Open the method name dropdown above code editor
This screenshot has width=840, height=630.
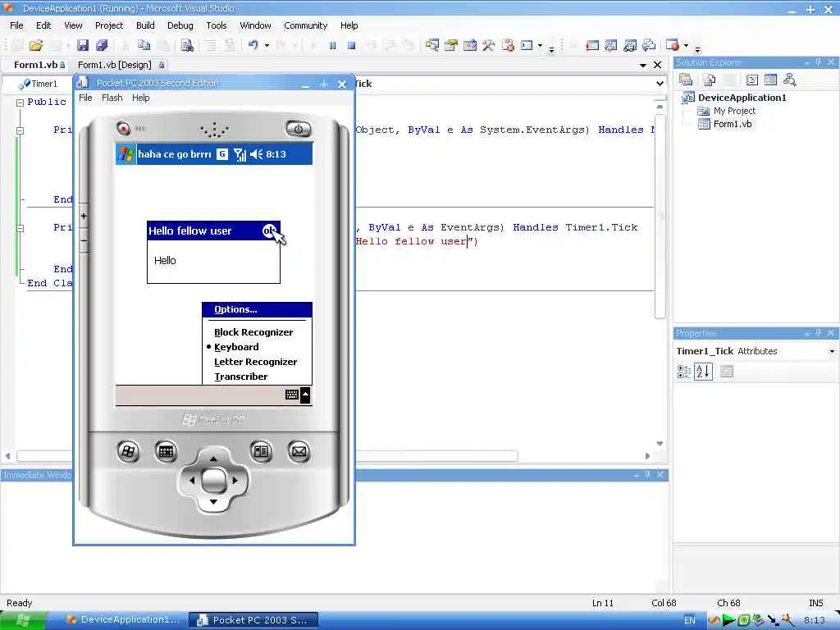pyautogui.click(x=660, y=84)
